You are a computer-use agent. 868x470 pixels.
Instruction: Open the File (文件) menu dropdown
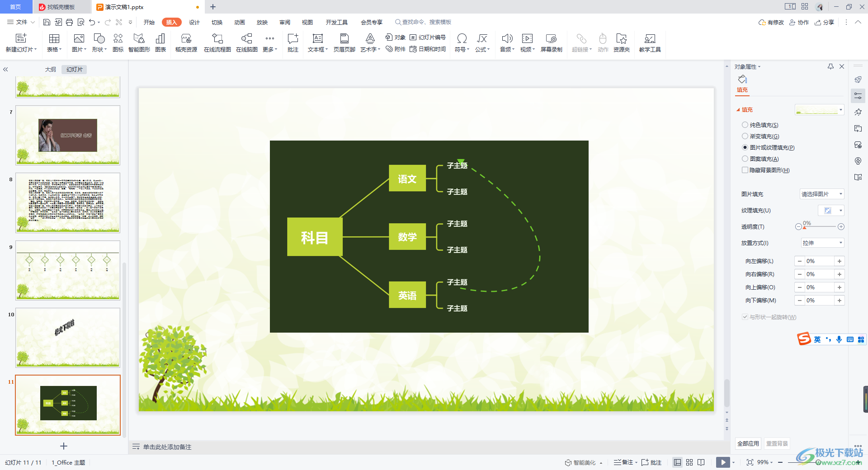tap(21, 22)
